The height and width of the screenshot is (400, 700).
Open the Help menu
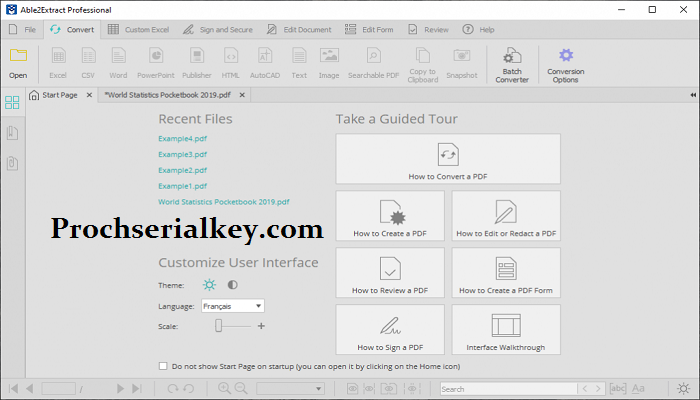pyautogui.click(x=479, y=29)
